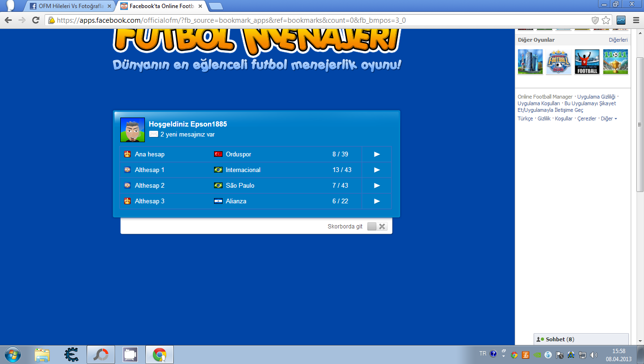
Task: Open the Uygulama Gizliliği link
Action: point(596,97)
